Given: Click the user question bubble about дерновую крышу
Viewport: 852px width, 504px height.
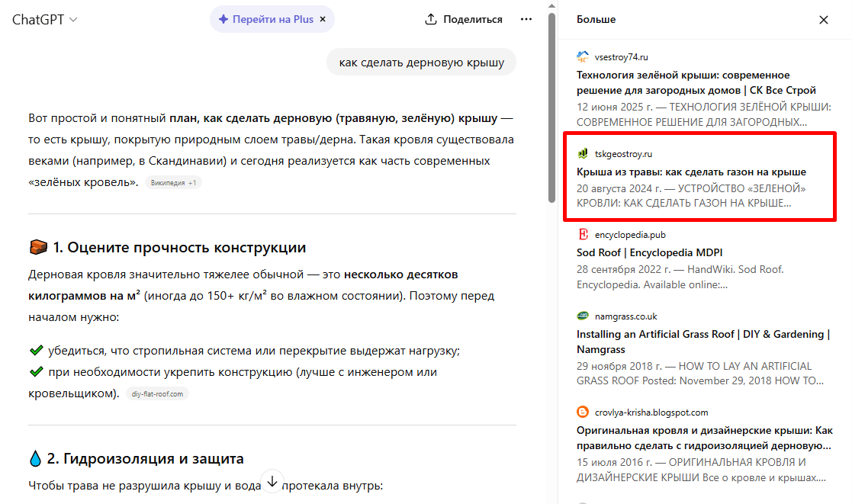Looking at the screenshot, I should pos(421,61).
